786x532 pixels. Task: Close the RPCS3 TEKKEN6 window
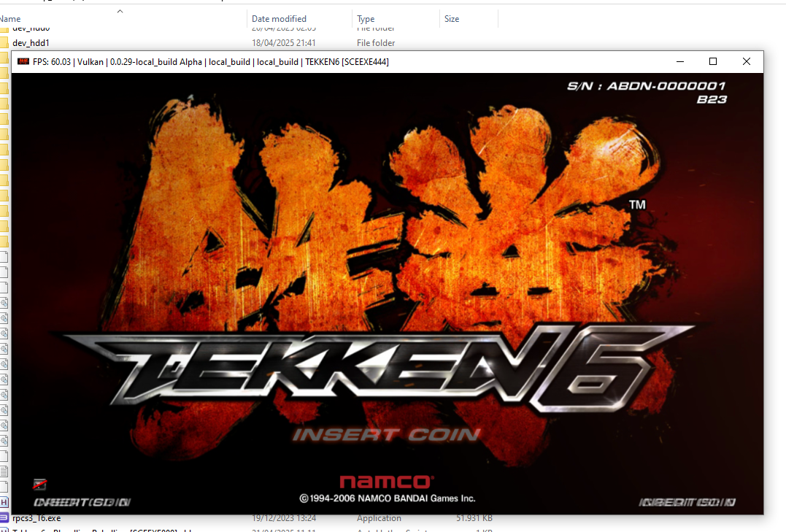coord(746,62)
